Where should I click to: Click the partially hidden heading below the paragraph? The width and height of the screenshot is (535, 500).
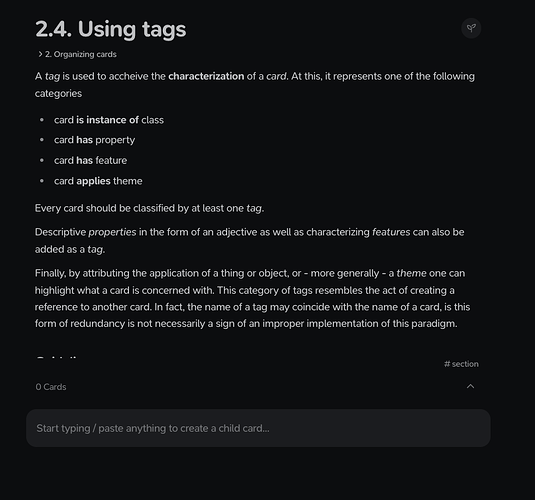[57, 357]
